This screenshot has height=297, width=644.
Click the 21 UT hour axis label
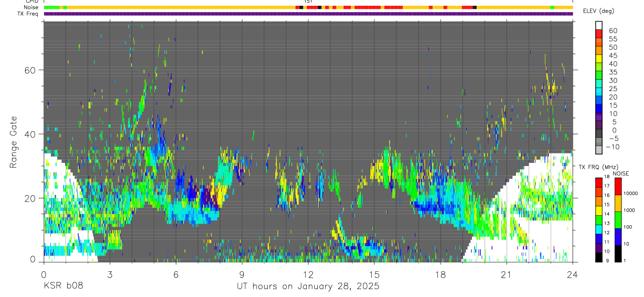pos(506,275)
